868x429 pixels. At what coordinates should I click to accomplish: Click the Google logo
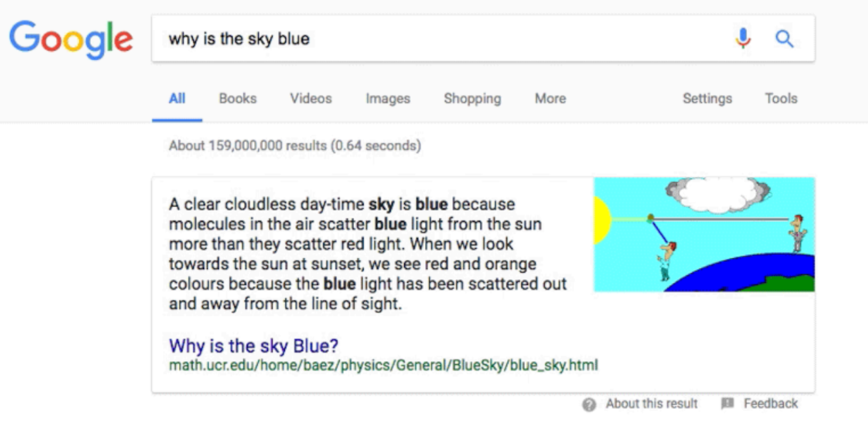pos(71,39)
